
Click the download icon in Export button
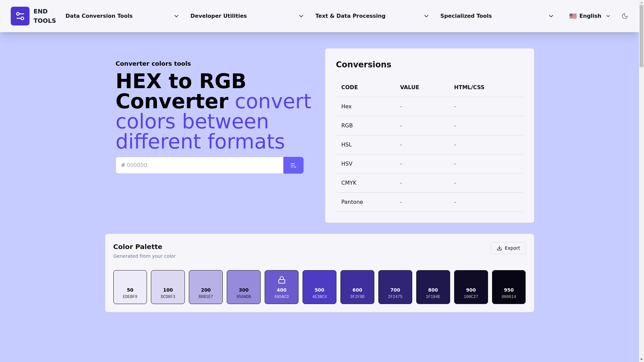(499, 248)
